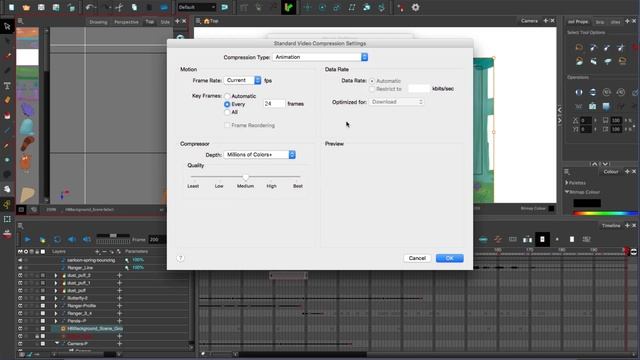Click the Camera view panel menu icon
Screen dimensions: 640x360
[198, 21]
